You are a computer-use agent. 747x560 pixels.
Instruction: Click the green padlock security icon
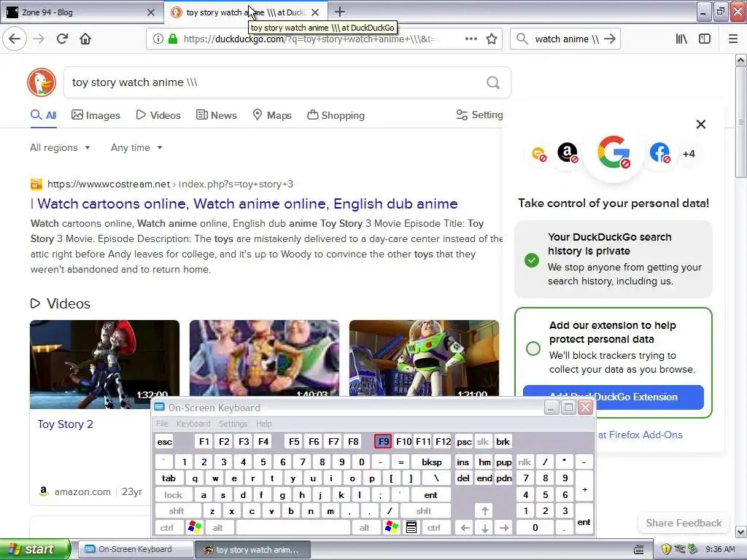(173, 39)
